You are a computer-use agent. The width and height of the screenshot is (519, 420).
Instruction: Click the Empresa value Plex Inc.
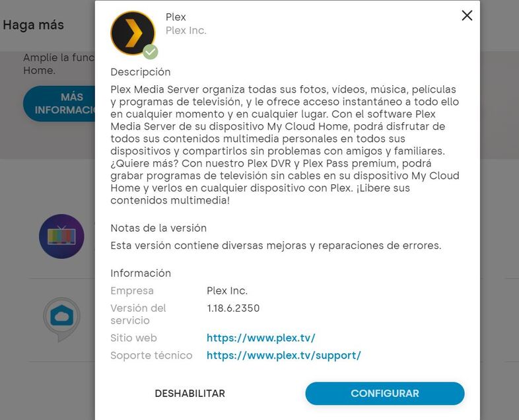click(227, 291)
